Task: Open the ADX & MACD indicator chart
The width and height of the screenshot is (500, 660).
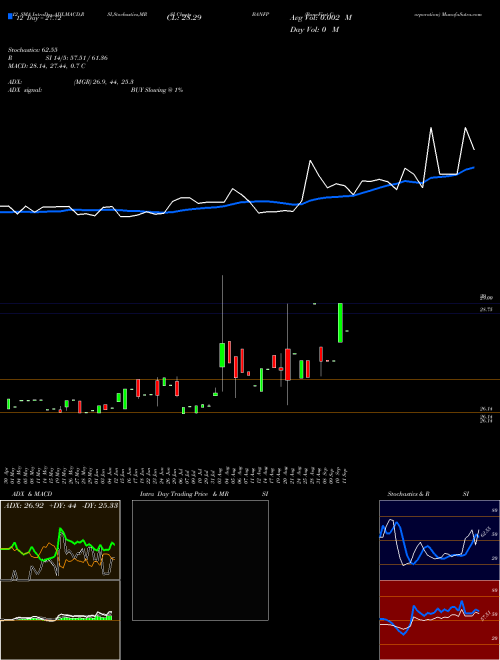Action: point(60,540)
